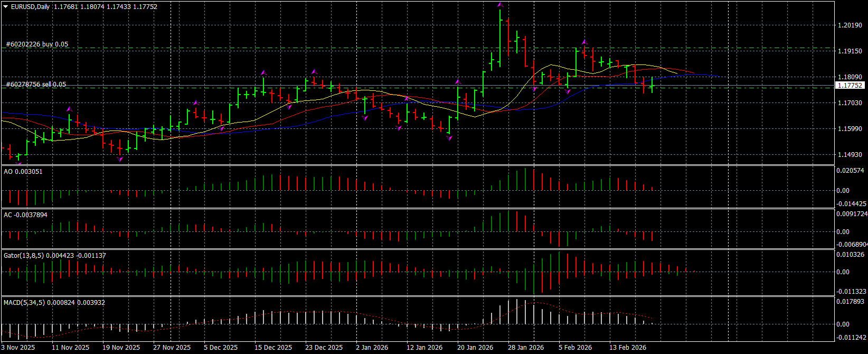Screen dimensions: 868x354
Task: Click the 20 Jan 2026 date label
Action: 475,348
